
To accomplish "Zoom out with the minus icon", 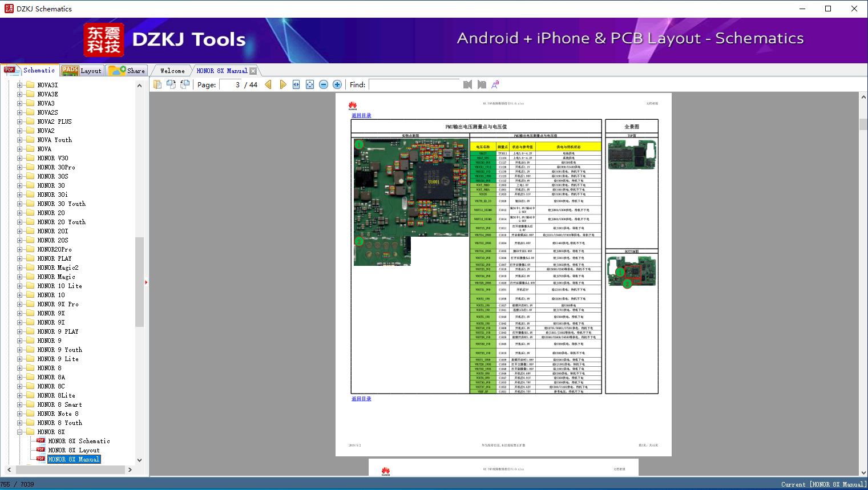I will (x=324, y=84).
